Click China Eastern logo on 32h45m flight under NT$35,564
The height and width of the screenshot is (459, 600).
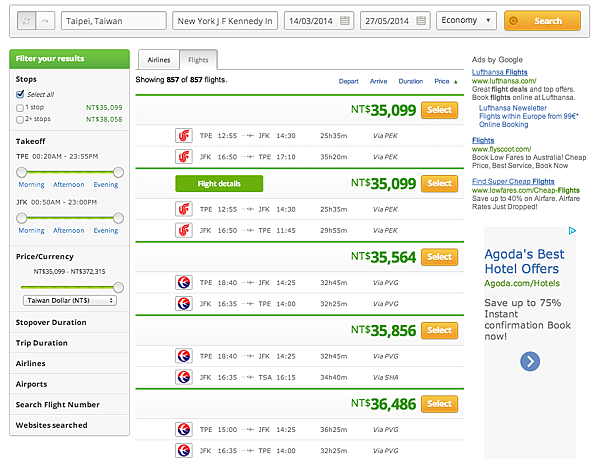pyautogui.click(x=184, y=282)
